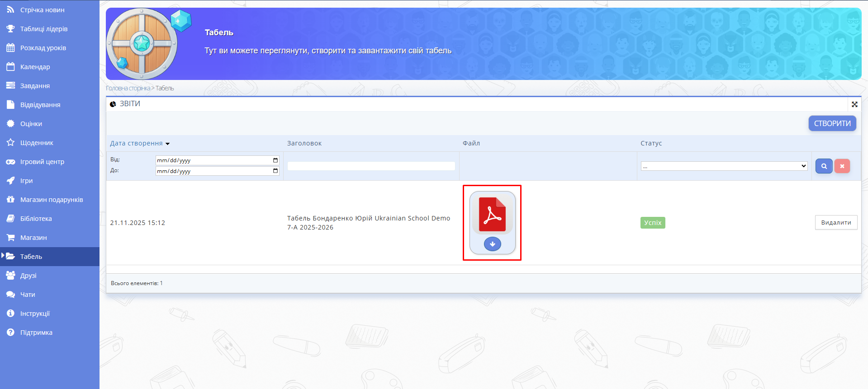
Task: Open 'Стрічка новин' news feed
Action: [42, 10]
